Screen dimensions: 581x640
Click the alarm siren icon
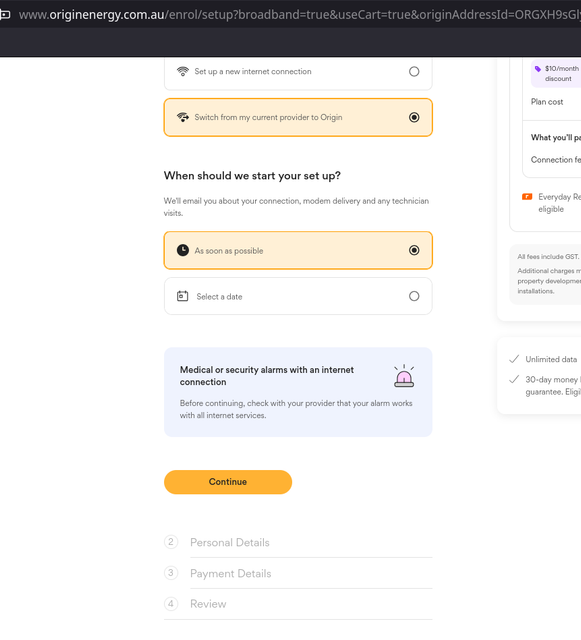click(x=404, y=376)
